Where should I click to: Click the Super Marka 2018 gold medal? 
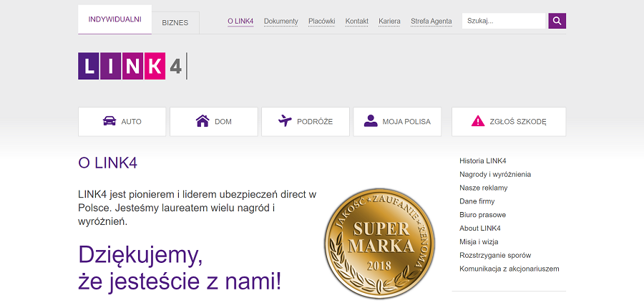pyautogui.click(x=379, y=243)
